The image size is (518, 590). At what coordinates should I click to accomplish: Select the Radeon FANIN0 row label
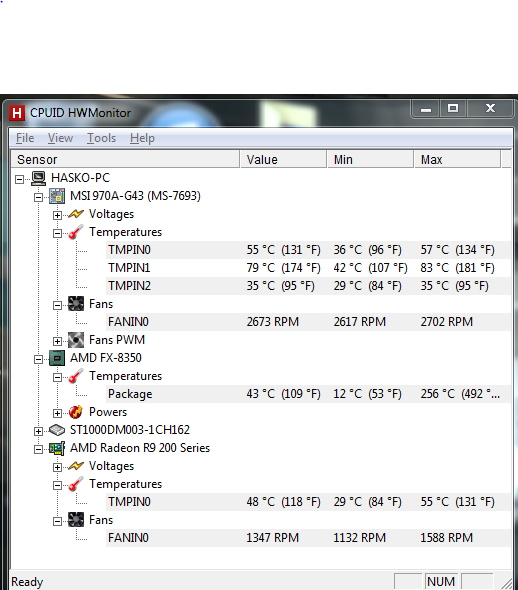(x=128, y=538)
